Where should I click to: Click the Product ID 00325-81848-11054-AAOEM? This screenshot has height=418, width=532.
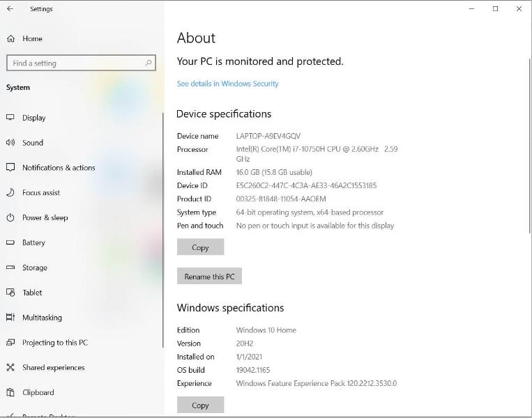click(x=281, y=199)
